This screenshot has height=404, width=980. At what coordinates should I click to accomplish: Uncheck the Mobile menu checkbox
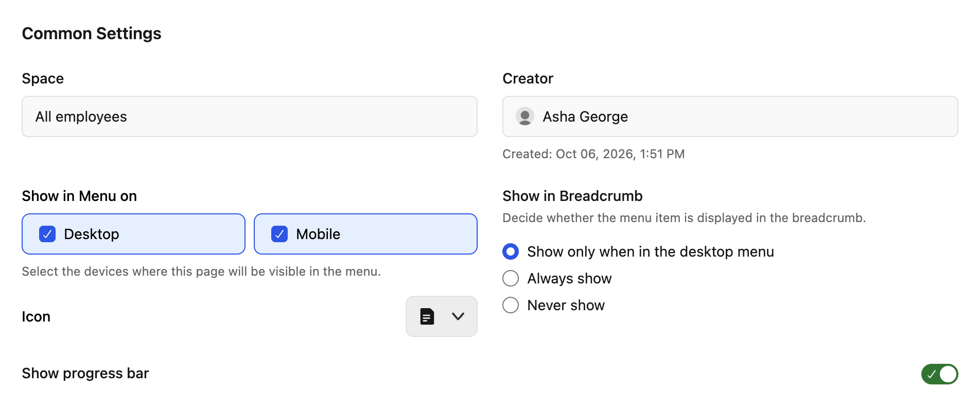(x=279, y=234)
